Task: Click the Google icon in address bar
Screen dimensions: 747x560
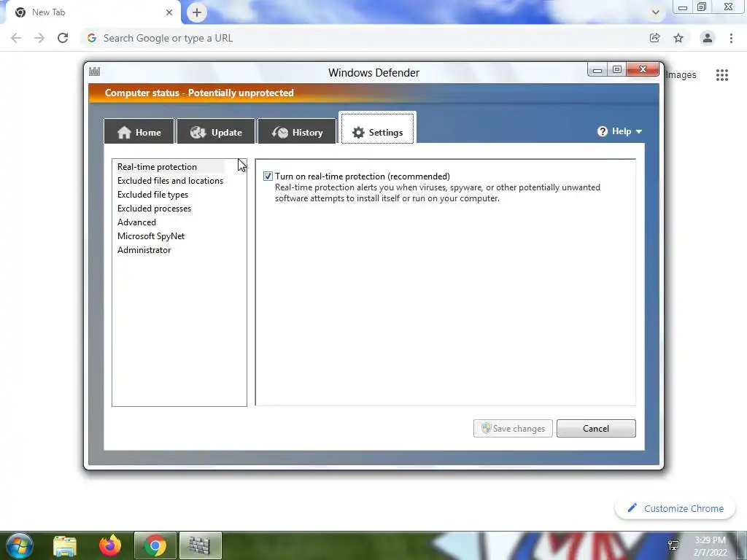Action: click(91, 38)
